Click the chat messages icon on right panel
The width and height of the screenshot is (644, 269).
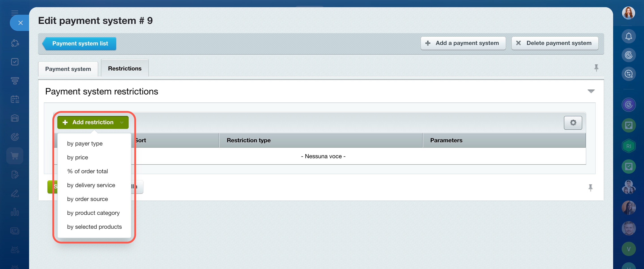click(x=628, y=74)
